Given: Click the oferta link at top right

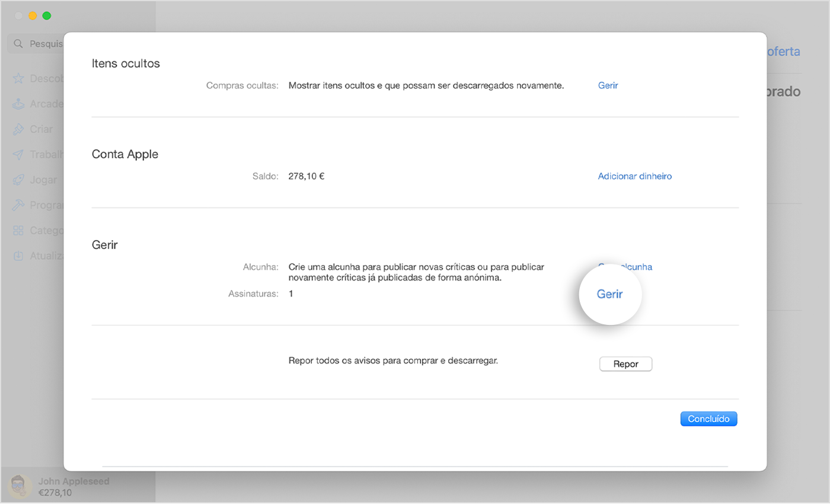Looking at the screenshot, I should click(x=784, y=52).
